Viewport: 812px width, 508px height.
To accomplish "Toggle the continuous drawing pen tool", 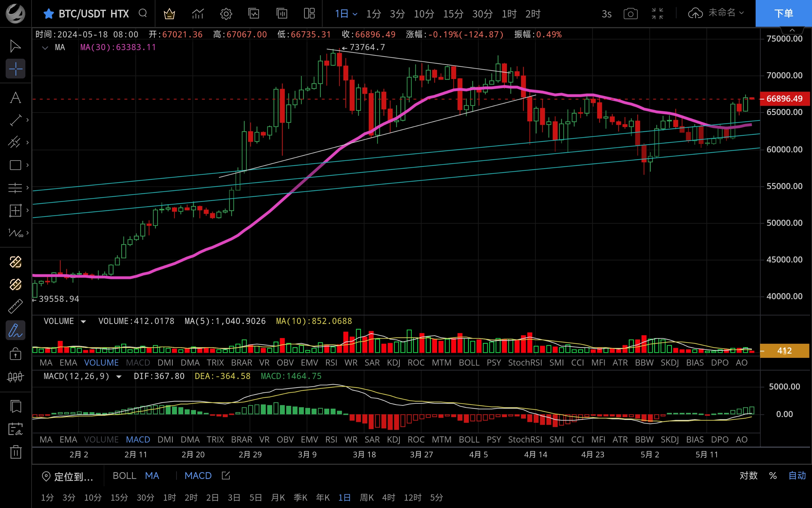I will click(x=16, y=330).
